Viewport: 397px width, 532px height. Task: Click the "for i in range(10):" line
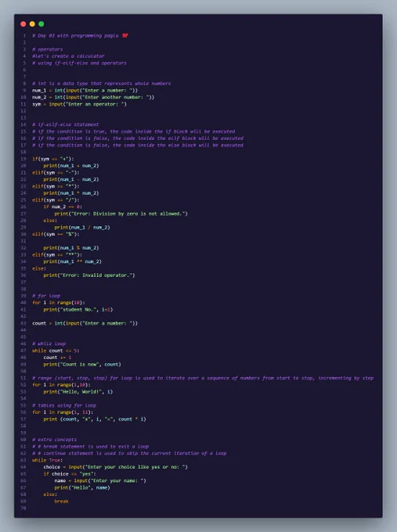click(59, 303)
